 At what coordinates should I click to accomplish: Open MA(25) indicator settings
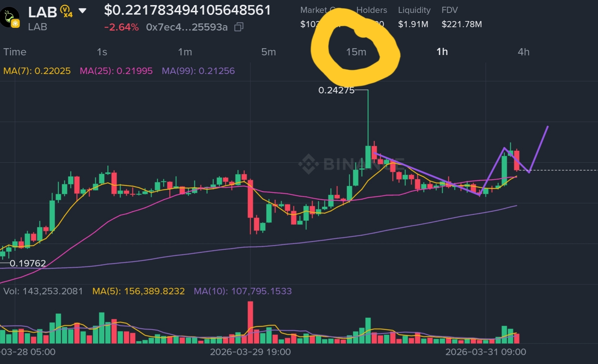point(116,71)
